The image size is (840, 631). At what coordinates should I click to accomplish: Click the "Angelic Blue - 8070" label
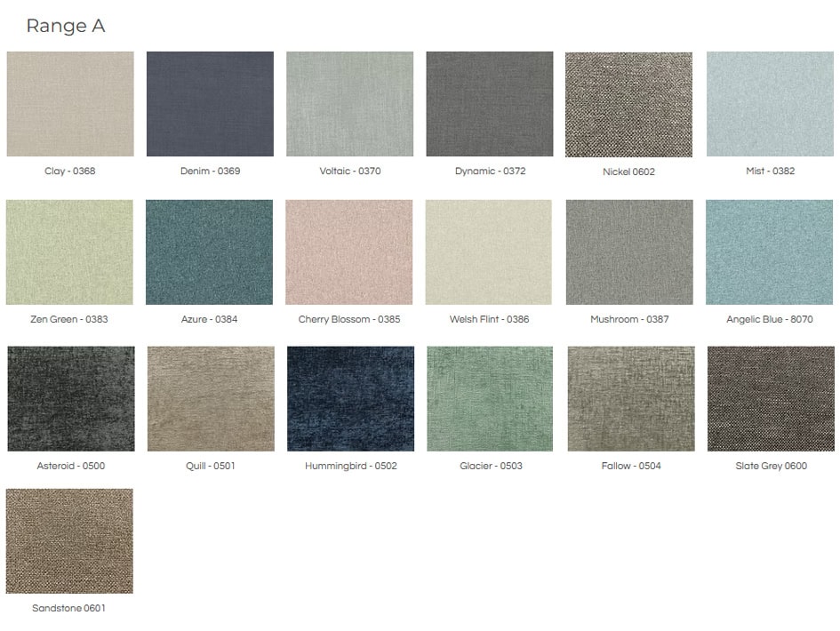click(769, 319)
